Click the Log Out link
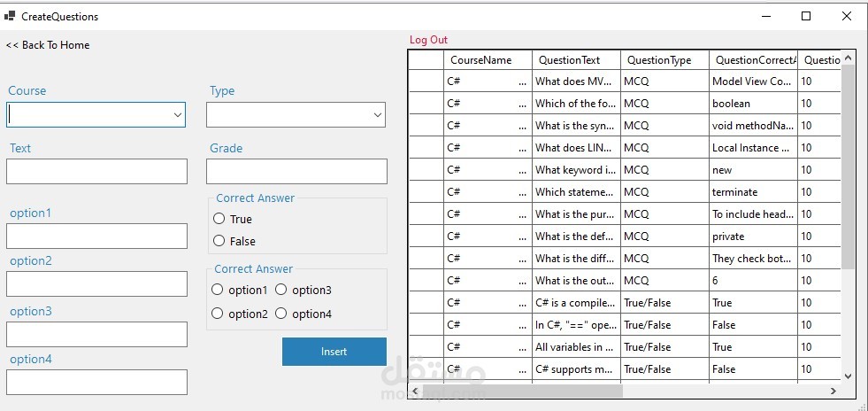The height and width of the screenshot is (411, 868). click(x=429, y=40)
